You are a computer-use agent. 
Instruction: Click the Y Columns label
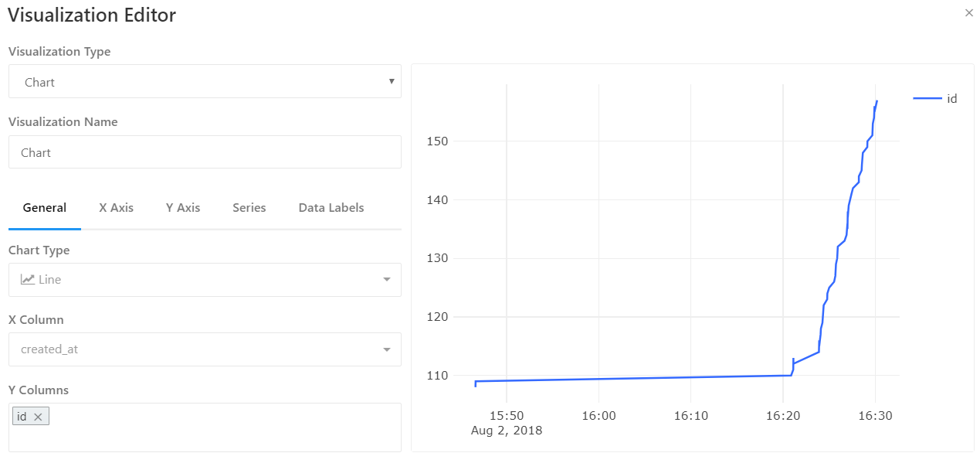click(x=39, y=390)
